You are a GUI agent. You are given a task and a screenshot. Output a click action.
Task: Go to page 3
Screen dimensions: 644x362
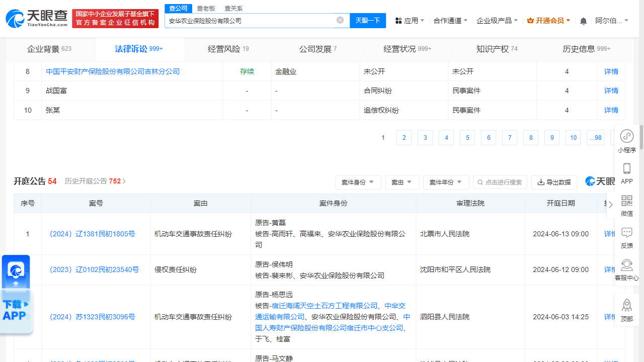(x=425, y=138)
